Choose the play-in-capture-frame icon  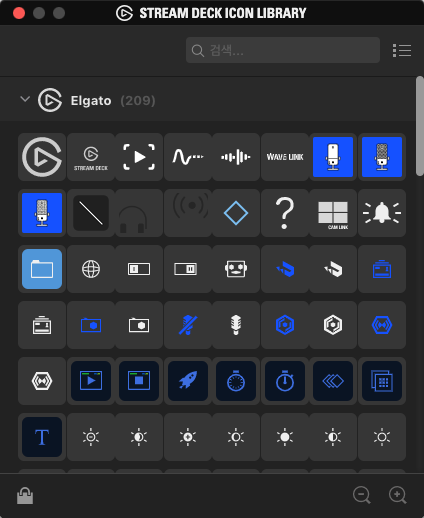coord(139,157)
